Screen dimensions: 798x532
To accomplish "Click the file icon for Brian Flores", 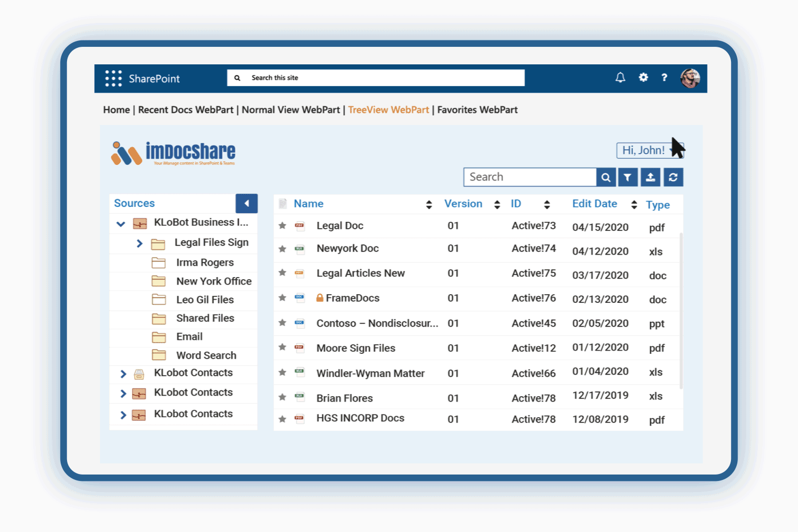I will [x=300, y=397].
